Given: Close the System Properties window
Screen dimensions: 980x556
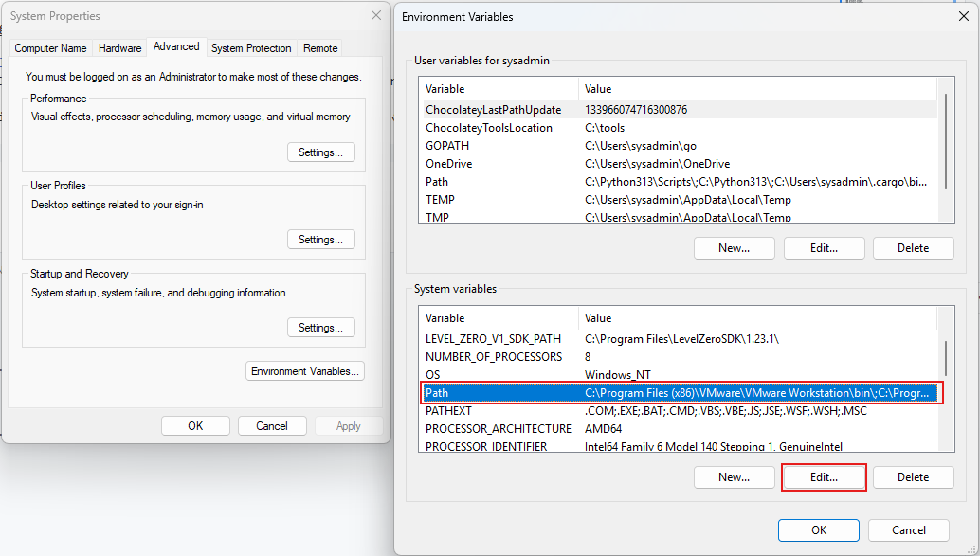Looking at the screenshot, I should (377, 16).
